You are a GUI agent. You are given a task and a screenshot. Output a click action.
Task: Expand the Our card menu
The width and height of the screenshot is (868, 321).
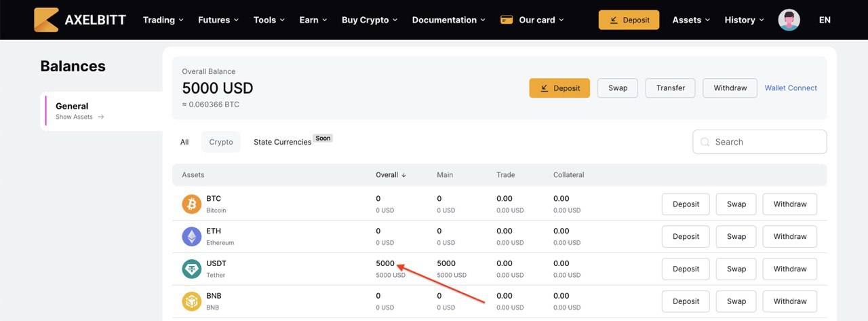click(x=532, y=20)
